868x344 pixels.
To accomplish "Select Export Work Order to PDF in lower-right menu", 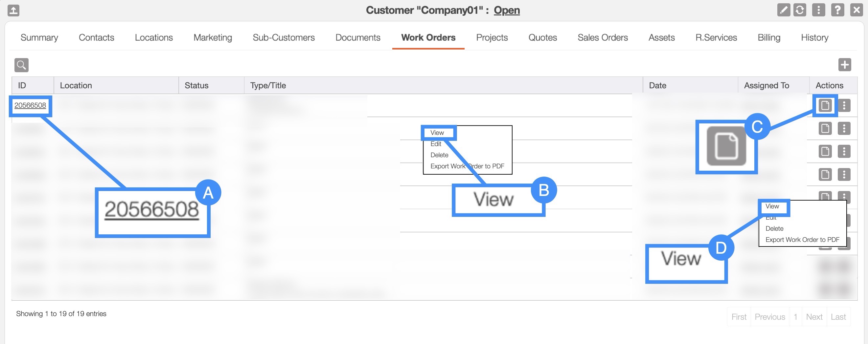I will pos(802,240).
